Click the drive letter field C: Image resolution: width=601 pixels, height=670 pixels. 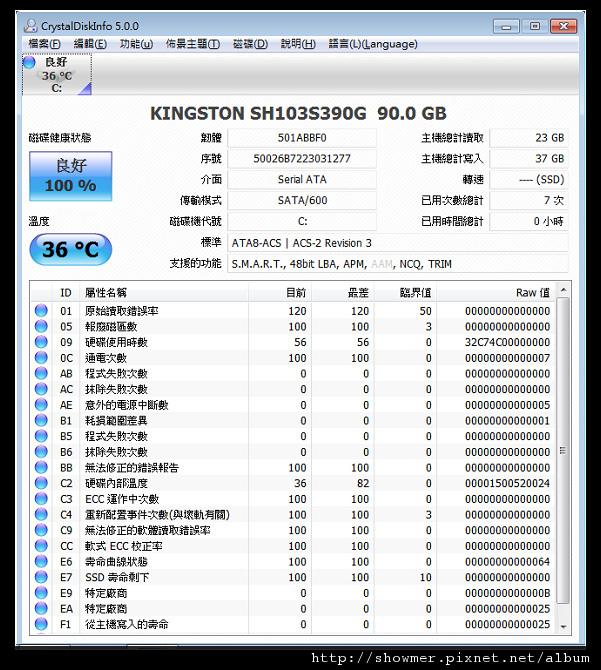302,221
